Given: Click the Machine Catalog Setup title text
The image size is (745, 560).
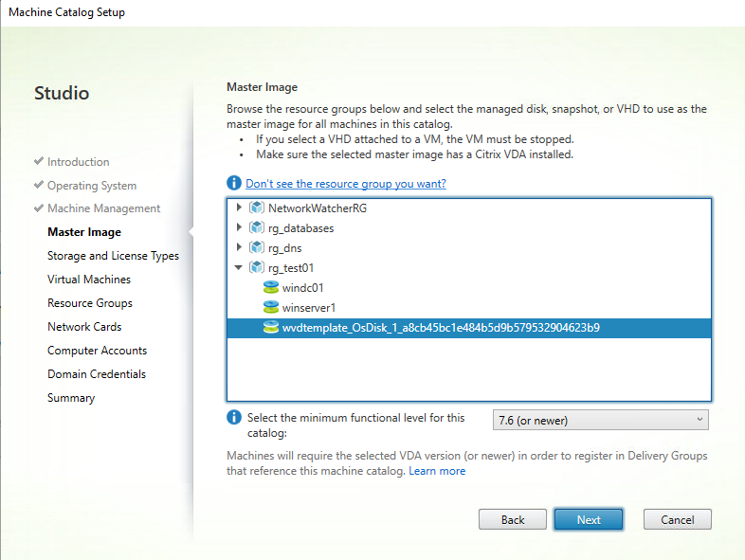Looking at the screenshot, I should [66, 12].
